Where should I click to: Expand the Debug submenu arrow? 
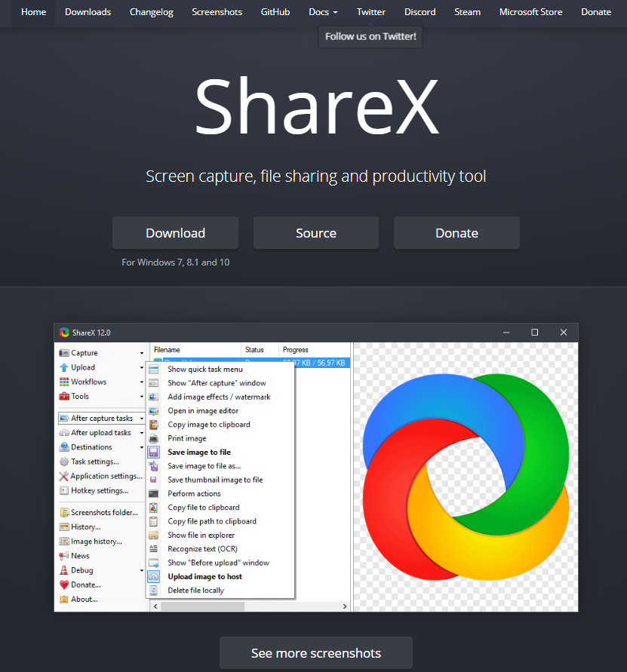142,570
